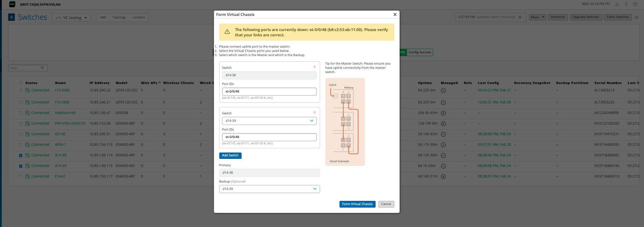The width and height of the screenshot is (644, 227).
Task: Click the Add Switch button
Action: [x=230, y=155]
